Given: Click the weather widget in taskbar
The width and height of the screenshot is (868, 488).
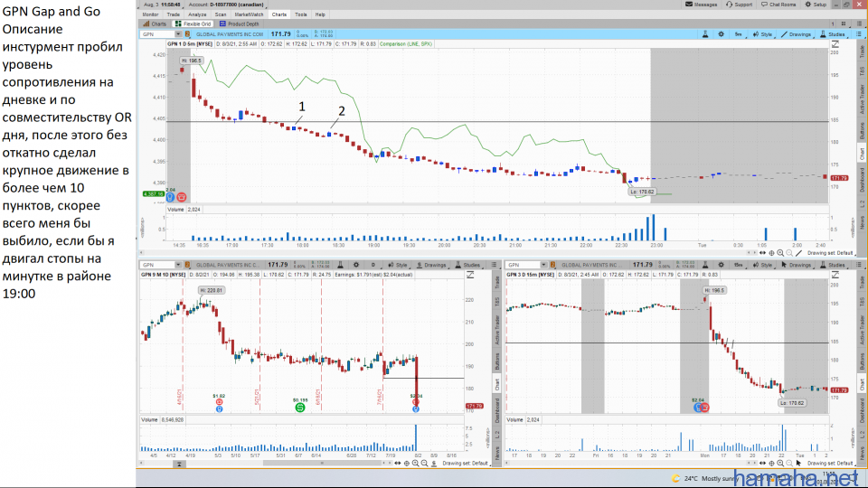Looking at the screenshot, I should point(703,479).
